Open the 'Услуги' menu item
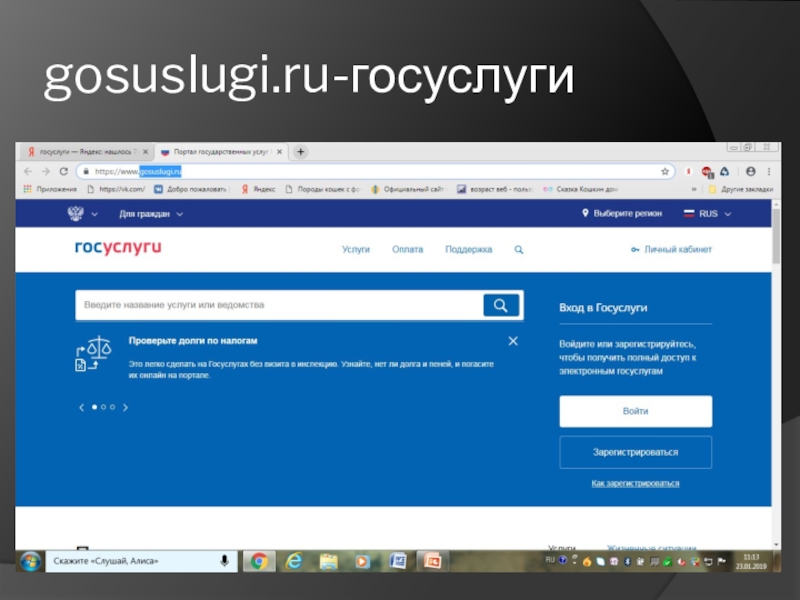 [x=356, y=250]
